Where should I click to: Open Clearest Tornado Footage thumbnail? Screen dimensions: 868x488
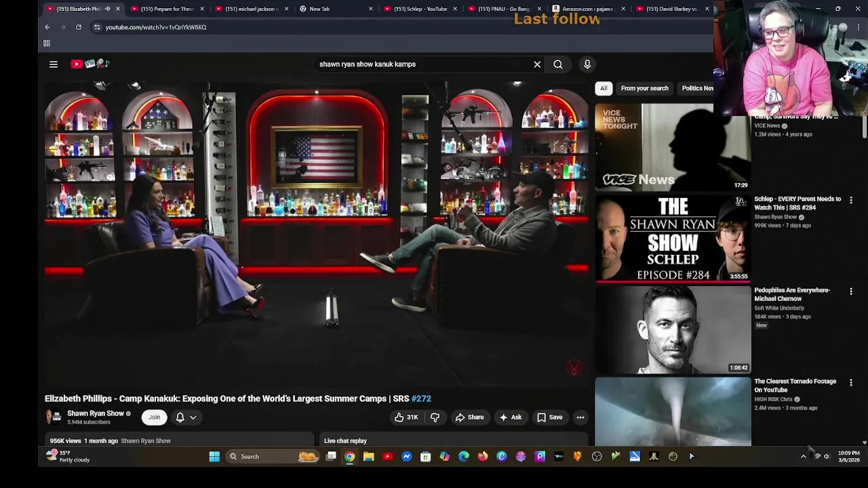(x=673, y=412)
